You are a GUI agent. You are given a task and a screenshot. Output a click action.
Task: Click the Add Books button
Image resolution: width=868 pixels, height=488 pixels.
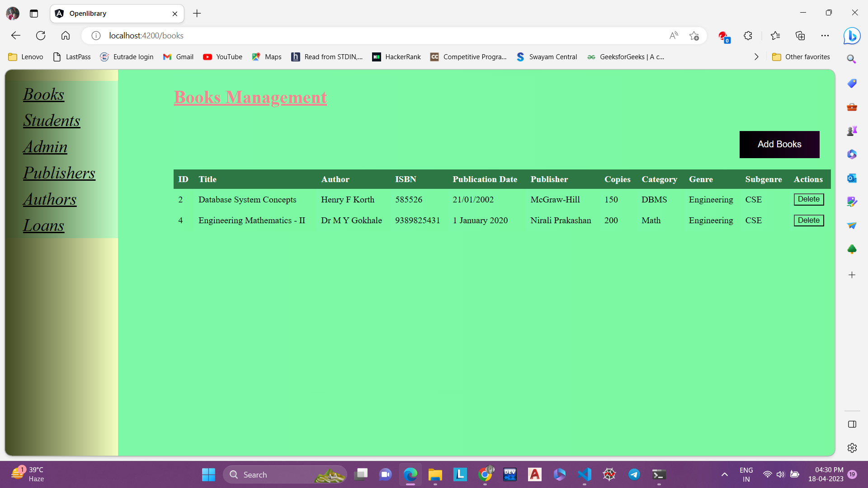tap(779, 144)
